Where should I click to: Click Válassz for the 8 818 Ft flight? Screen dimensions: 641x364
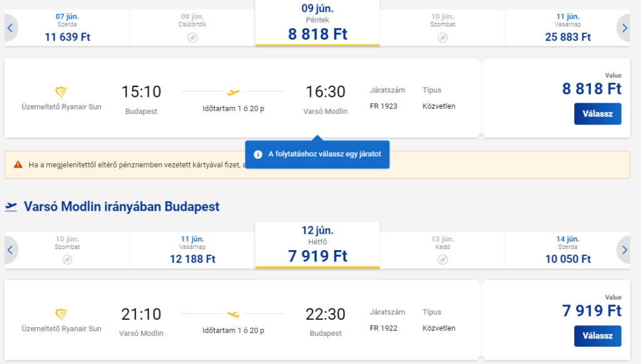click(x=597, y=114)
